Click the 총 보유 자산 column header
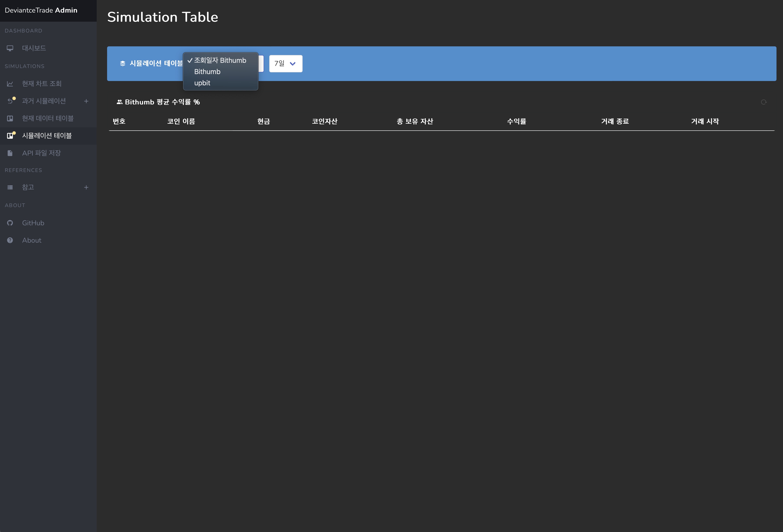 pos(415,121)
